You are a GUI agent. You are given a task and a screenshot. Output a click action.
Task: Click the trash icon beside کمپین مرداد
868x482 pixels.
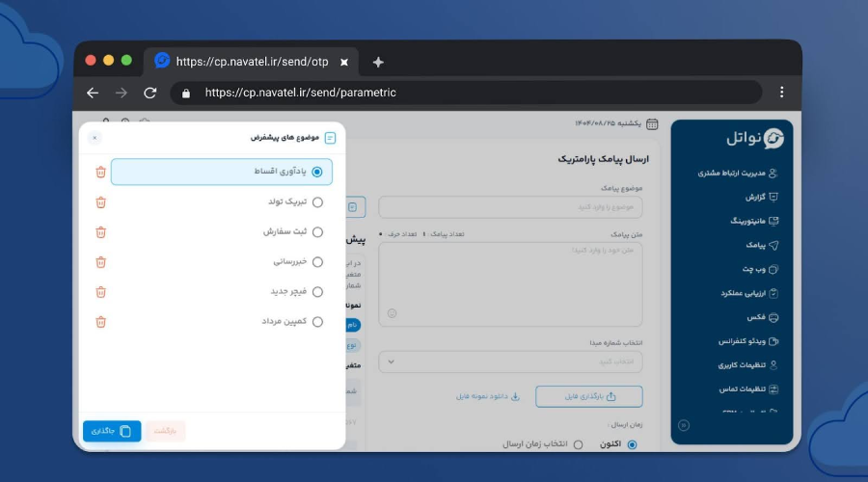(100, 322)
